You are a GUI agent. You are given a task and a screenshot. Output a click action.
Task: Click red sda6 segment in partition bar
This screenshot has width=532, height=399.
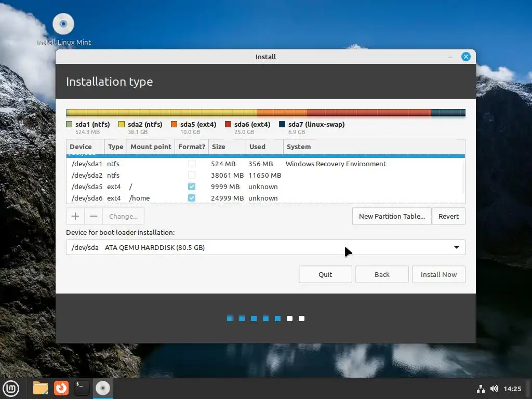tap(369, 113)
